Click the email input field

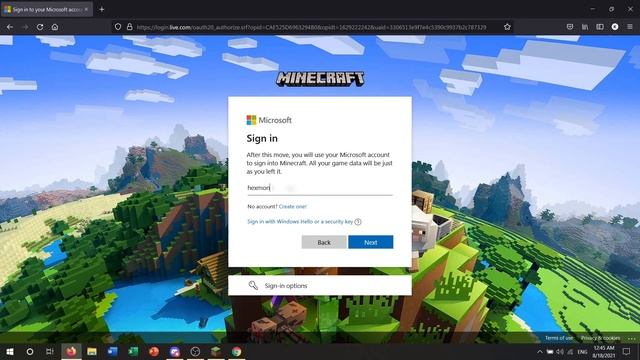320,188
